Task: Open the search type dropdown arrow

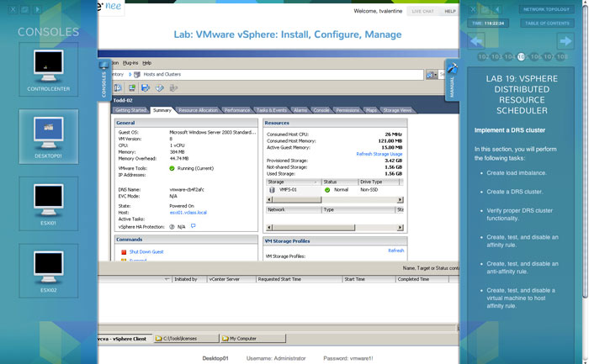Action: pos(436,74)
